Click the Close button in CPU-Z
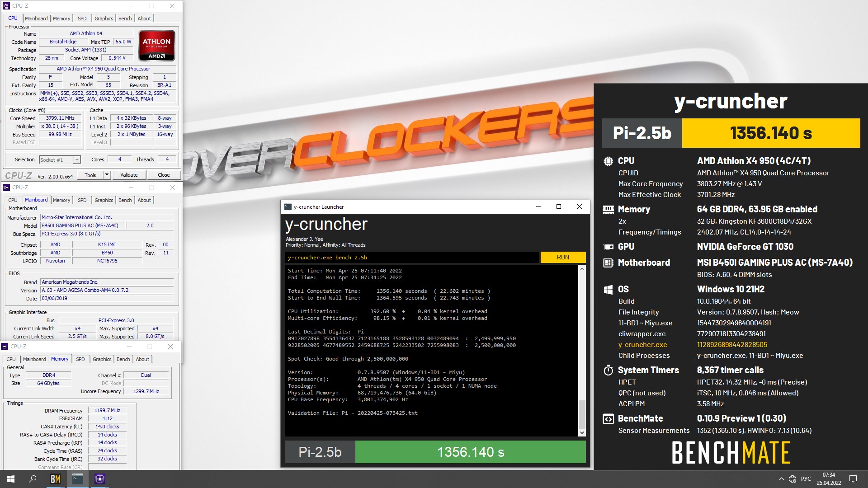Viewport: 868px width, 488px height. coord(164,175)
